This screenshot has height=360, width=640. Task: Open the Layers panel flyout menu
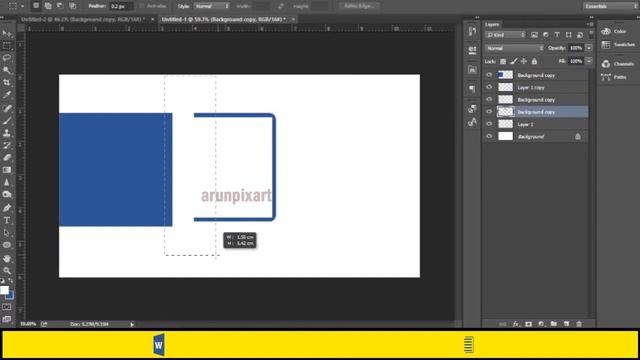(590, 24)
